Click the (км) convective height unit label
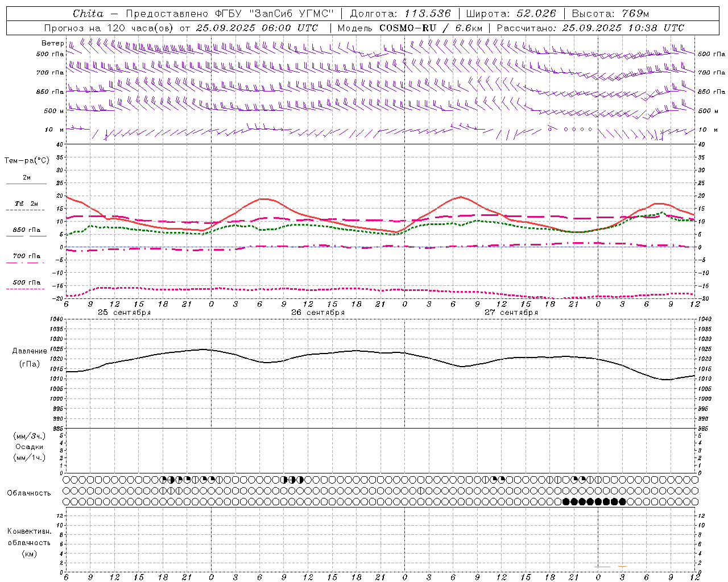Image resolution: width=728 pixels, height=582 pixels. pos(30,554)
